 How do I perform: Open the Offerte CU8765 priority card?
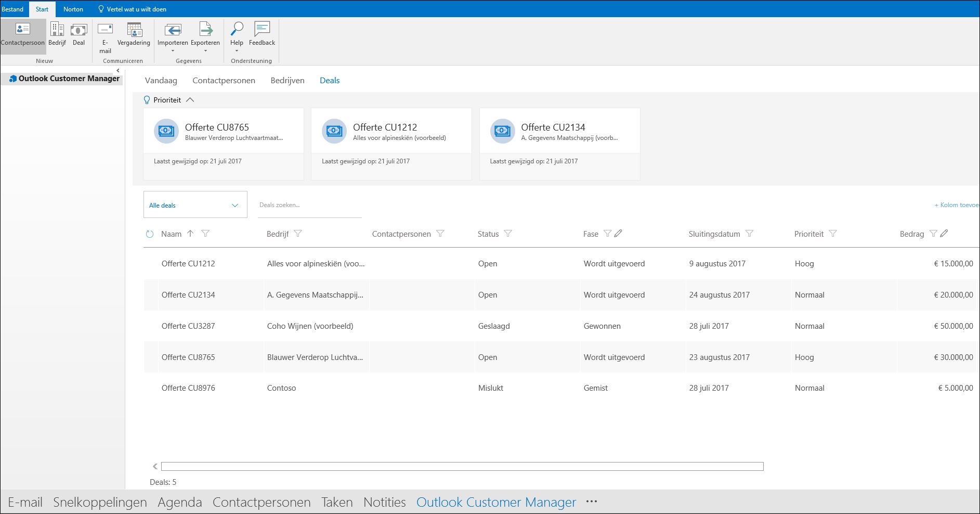224,144
